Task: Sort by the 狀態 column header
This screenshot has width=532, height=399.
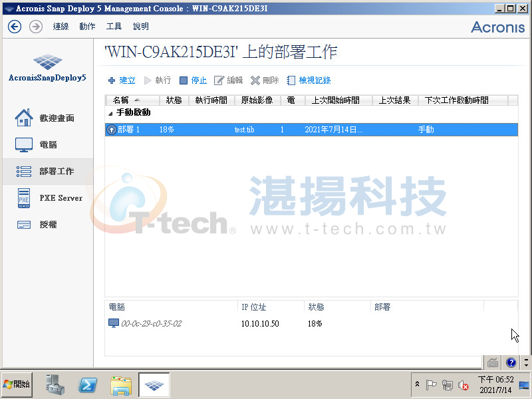Action: 174,100
